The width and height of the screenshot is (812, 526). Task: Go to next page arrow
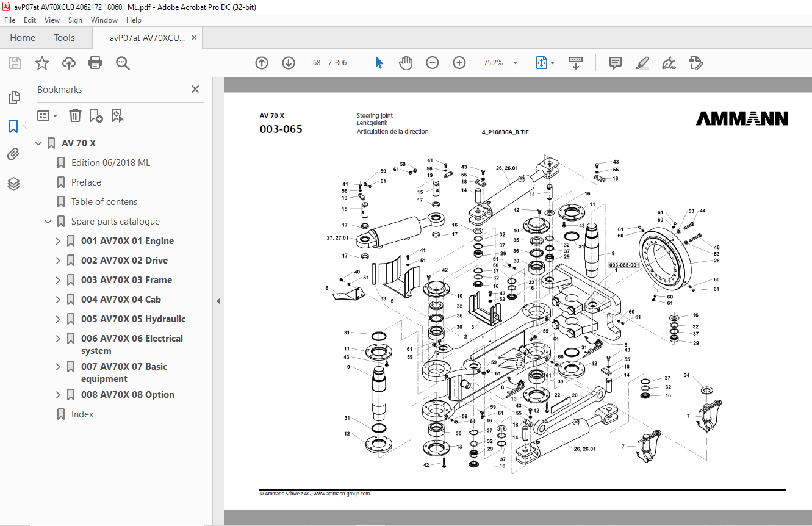(x=289, y=63)
